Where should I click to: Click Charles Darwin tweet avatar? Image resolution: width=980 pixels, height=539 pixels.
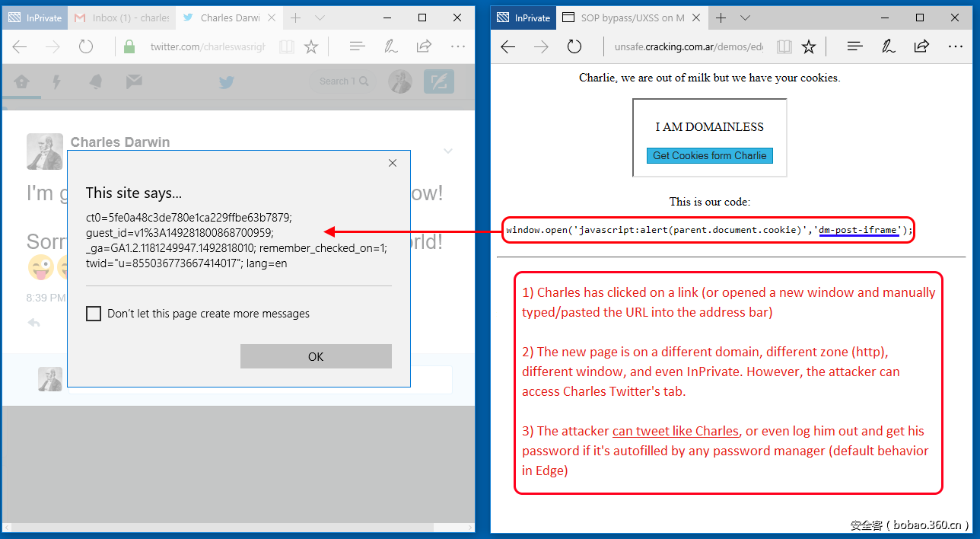click(45, 151)
